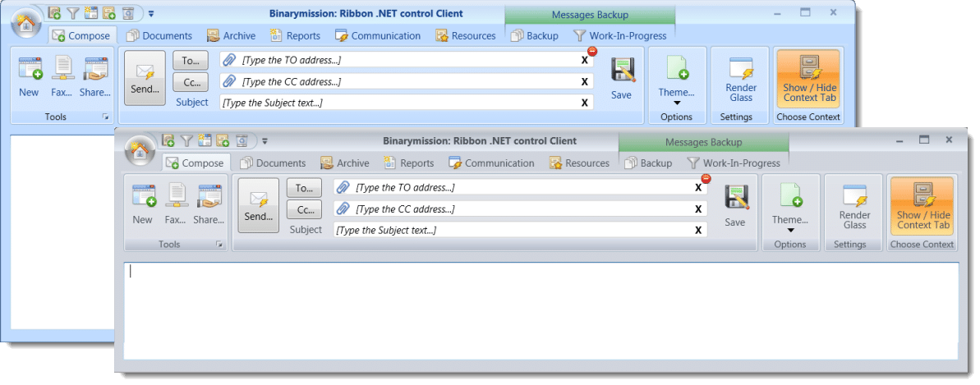Image resolution: width=980 pixels, height=385 pixels.
Task: Click the TO paperclip icon in back window
Action: click(x=229, y=60)
